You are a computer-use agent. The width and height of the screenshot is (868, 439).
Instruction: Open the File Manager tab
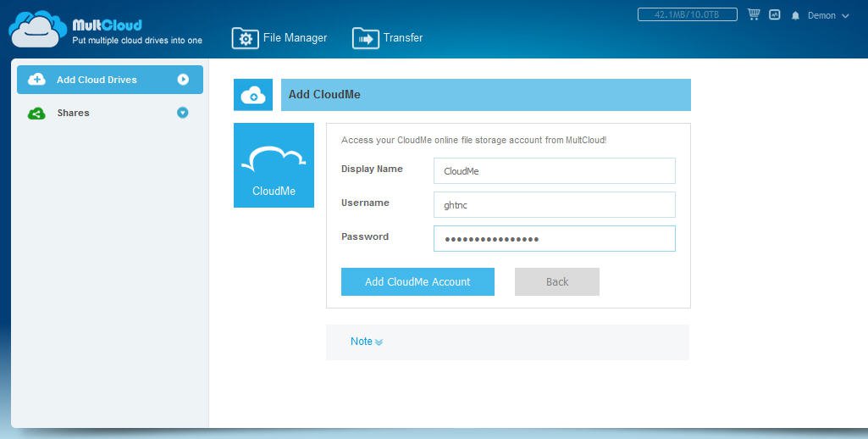pyautogui.click(x=294, y=38)
